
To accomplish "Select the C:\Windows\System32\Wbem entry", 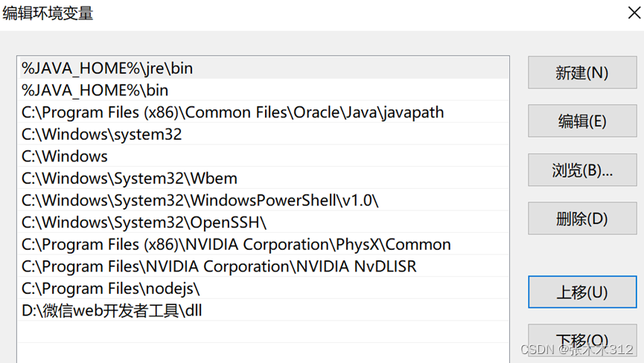I will click(264, 179).
